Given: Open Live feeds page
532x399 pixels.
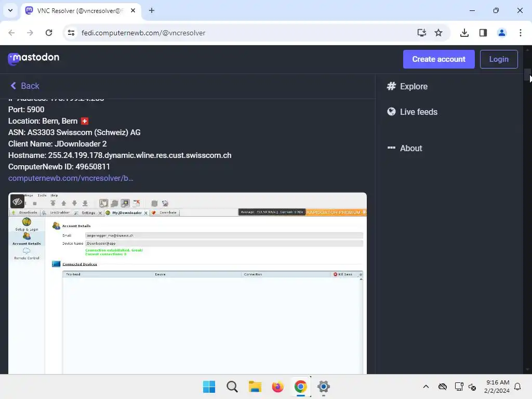Looking at the screenshot, I should (412, 112).
